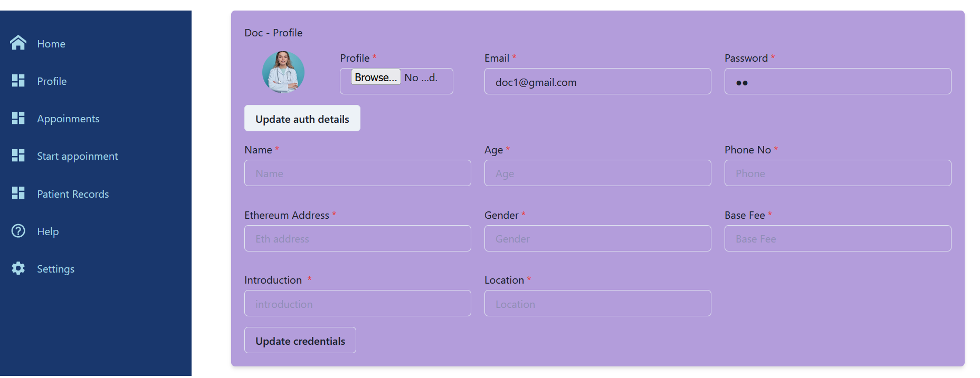This screenshot has width=980, height=378.
Task: Click the 'Introduction' label text
Action: [x=273, y=280]
